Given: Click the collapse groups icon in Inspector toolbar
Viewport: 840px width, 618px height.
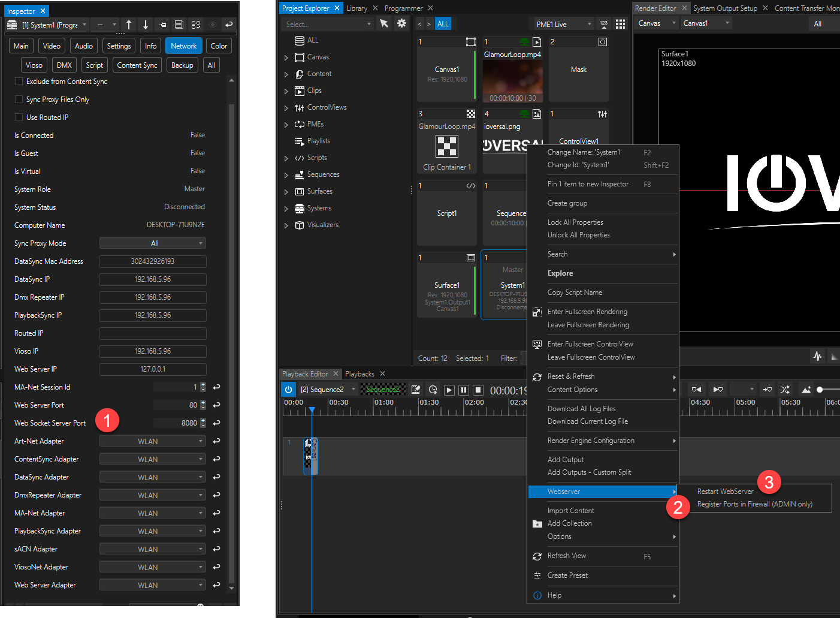Looking at the screenshot, I should pos(179,25).
